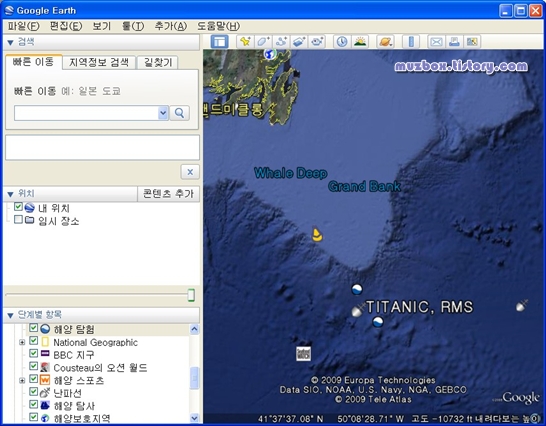Image resolution: width=546 pixels, height=426 pixels.
Task: Switch planets with the Saturn icon
Action: point(385,42)
